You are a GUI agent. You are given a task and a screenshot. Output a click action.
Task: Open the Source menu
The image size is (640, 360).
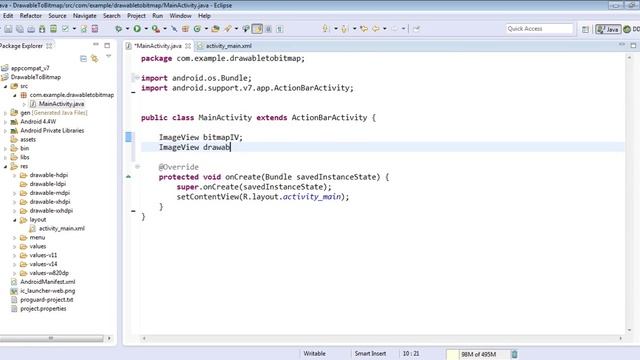[57, 16]
